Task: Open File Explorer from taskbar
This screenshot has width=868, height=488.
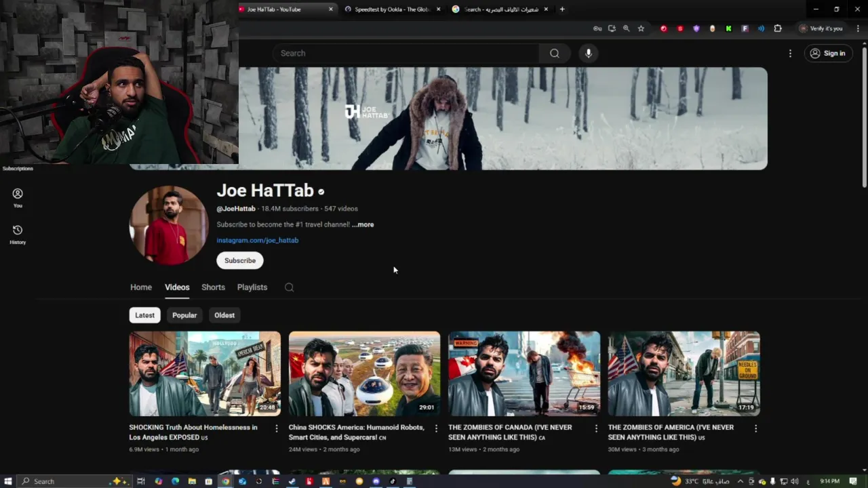Action: click(x=192, y=481)
